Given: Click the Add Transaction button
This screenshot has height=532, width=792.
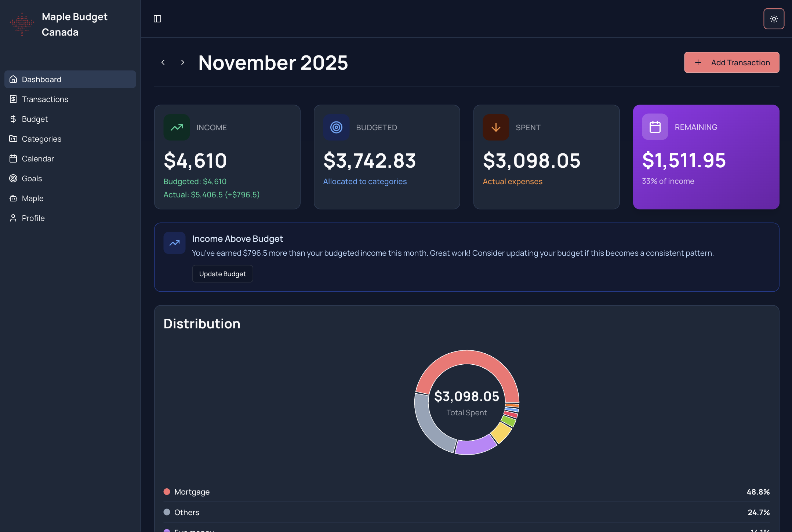Looking at the screenshot, I should click(731, 62).
